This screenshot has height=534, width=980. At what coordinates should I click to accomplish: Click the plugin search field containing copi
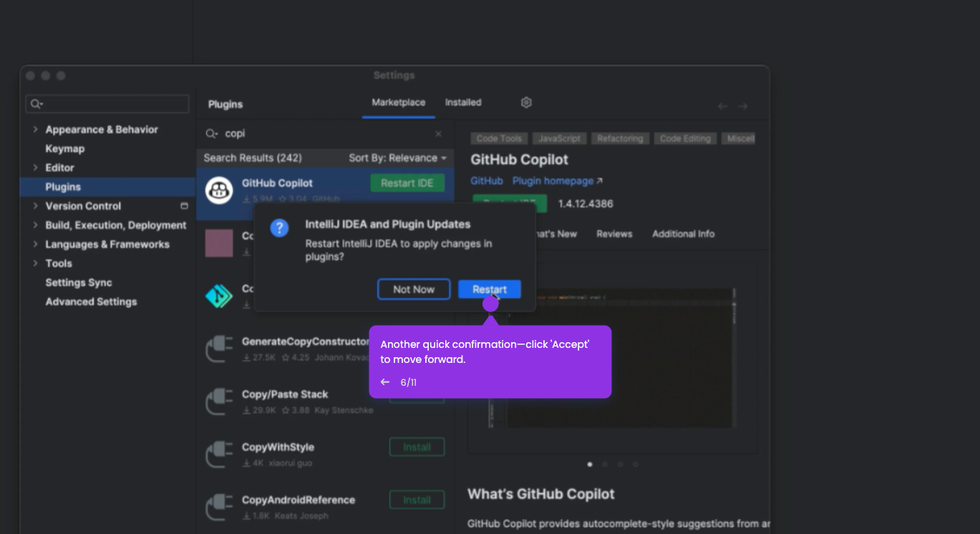pos(326,134)
